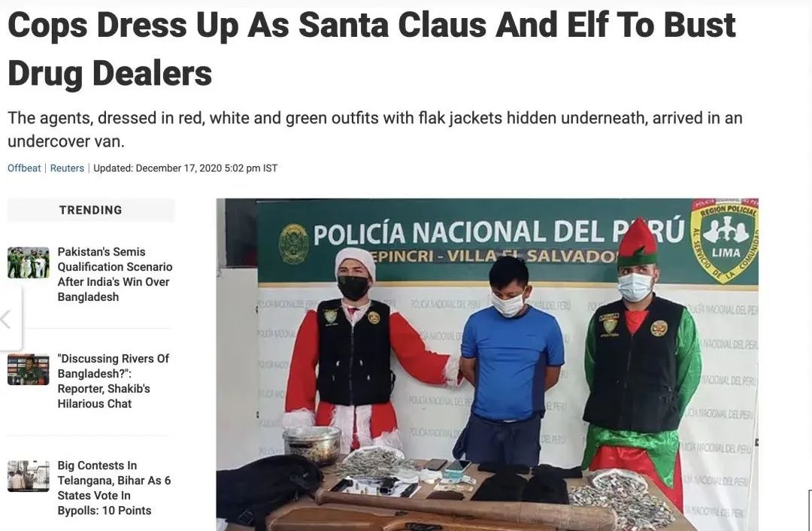Open Big Contests In Telangana, Bihar story
812x531 pixels.
[x=114, y=488]
